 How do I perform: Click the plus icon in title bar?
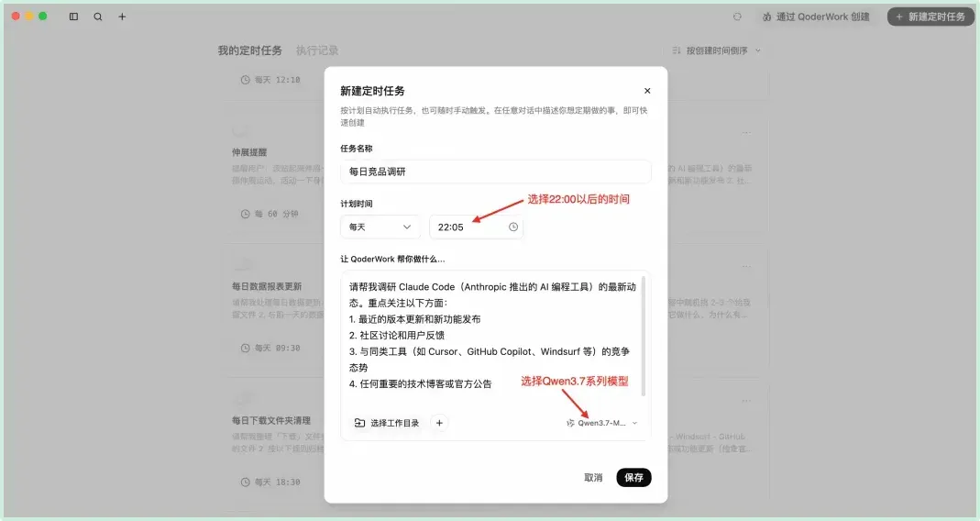click(123, 17)
